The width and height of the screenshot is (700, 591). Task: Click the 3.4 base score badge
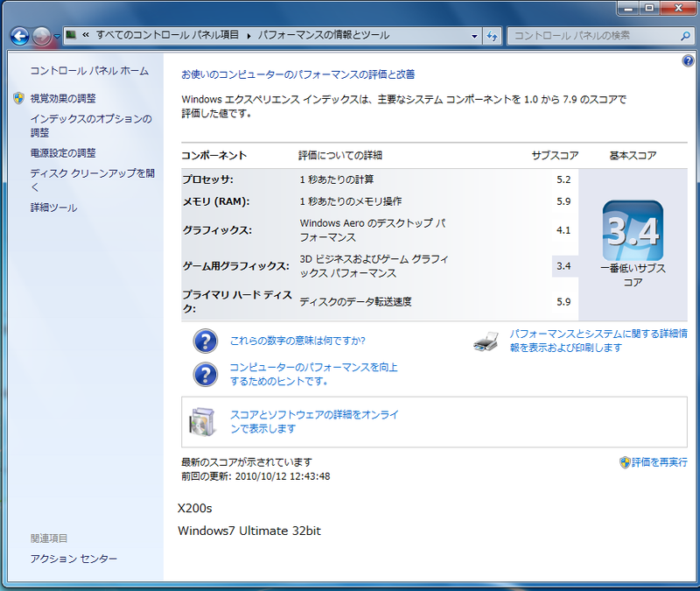coord(633,230)
